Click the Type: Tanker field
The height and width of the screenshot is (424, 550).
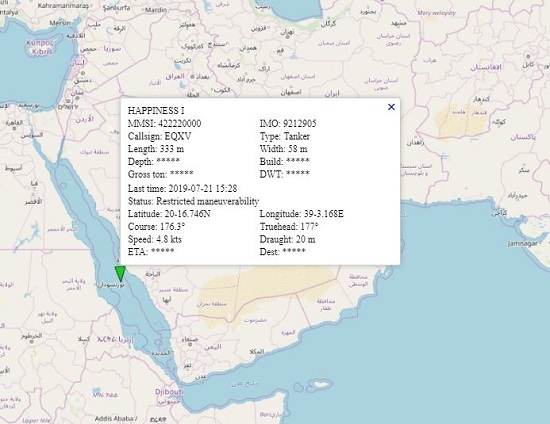pos(284,136)
